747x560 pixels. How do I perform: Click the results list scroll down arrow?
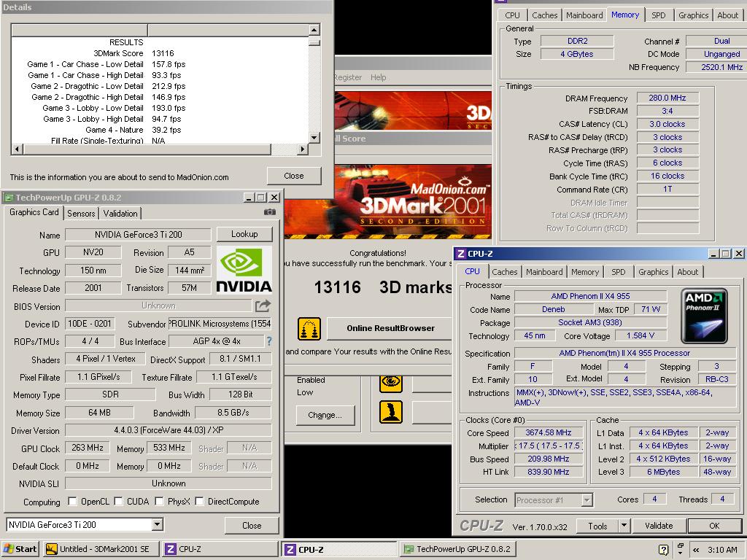coord(314,138)
